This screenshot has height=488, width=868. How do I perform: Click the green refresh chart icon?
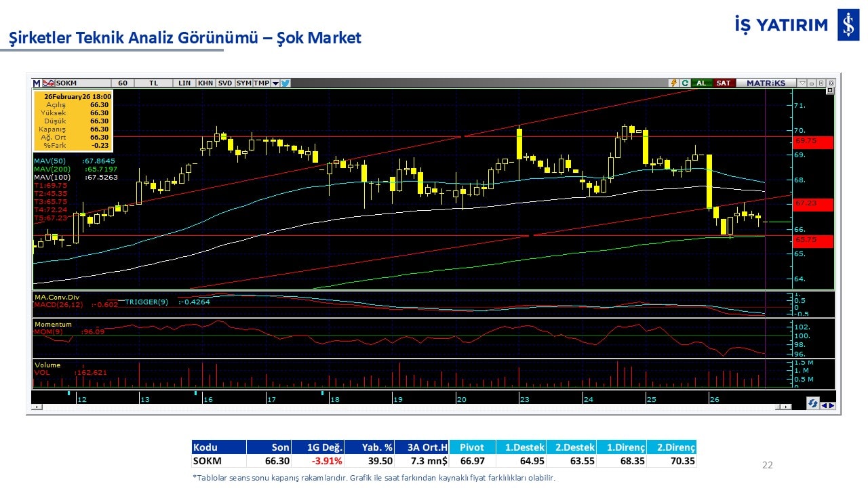click(685, 83)
